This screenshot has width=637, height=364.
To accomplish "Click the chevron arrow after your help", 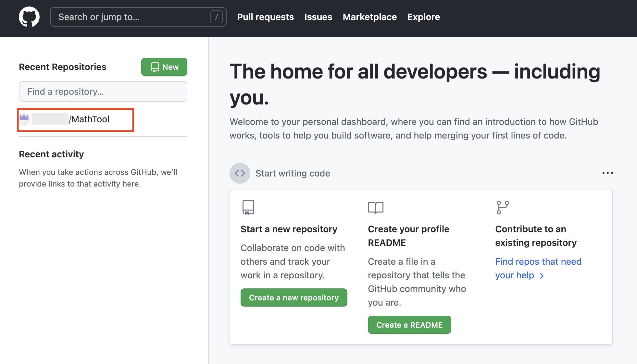I will (542, 276).
